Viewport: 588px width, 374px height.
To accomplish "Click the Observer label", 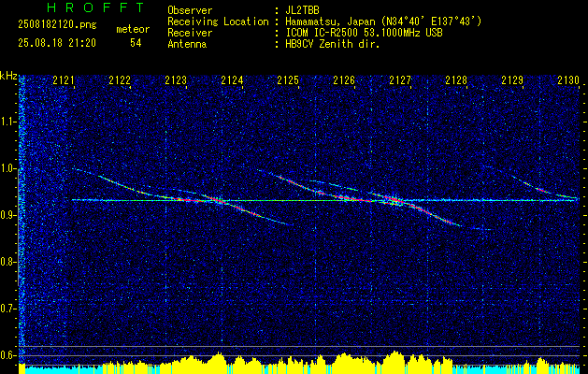I will click(190, 10).
